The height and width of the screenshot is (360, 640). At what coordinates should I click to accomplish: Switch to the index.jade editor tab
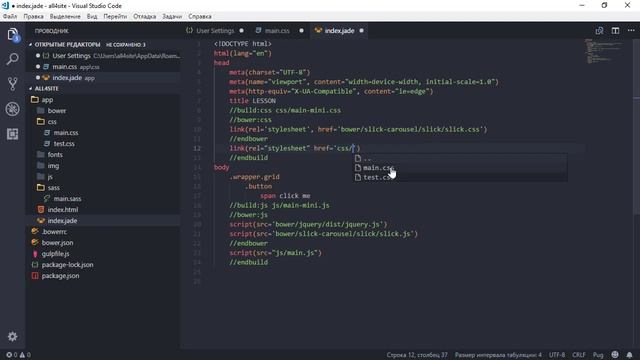(x=339, y=31)
